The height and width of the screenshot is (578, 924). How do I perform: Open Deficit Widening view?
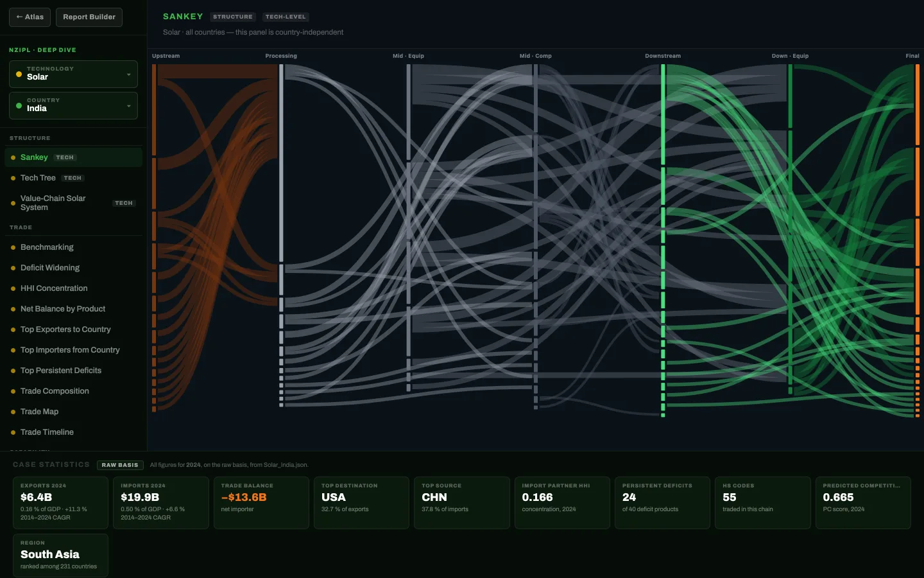(73, 268)
